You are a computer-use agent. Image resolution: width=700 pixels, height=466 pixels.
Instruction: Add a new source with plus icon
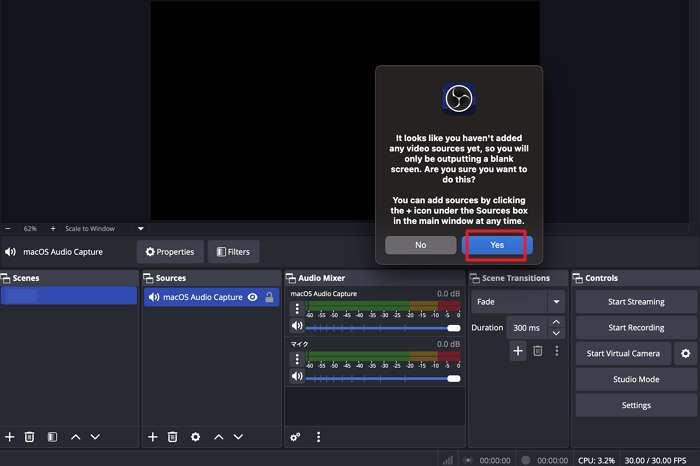tap(152, 437)
